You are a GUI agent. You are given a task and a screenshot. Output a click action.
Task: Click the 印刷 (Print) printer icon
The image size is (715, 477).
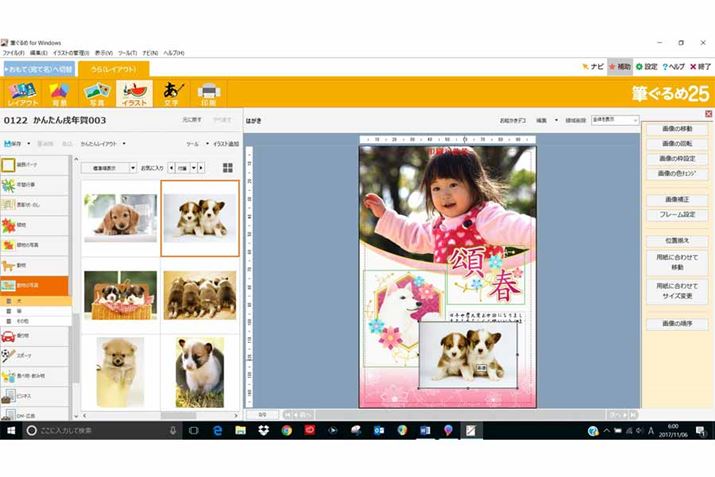click(208, 94)
